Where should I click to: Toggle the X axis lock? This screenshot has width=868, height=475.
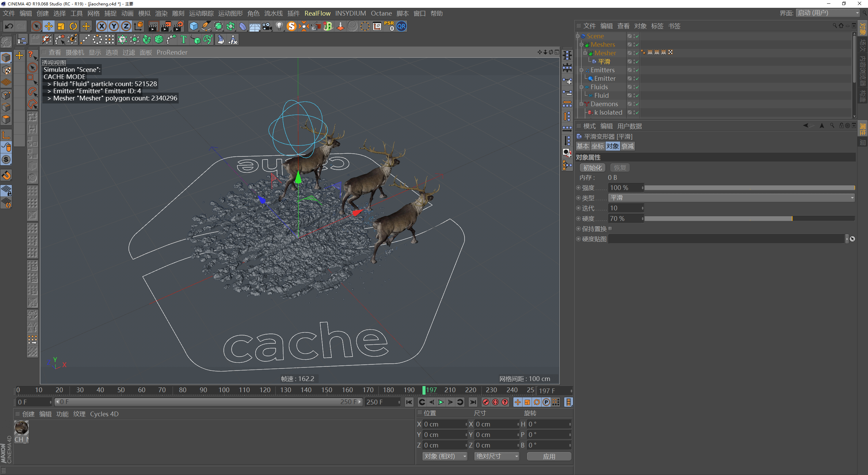[x=101, y=26]
